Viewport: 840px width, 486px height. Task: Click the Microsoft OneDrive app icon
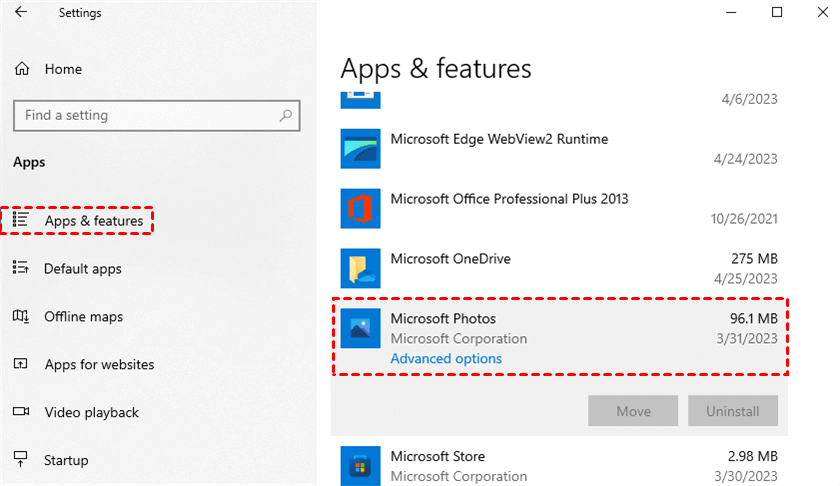pos(361,268)
